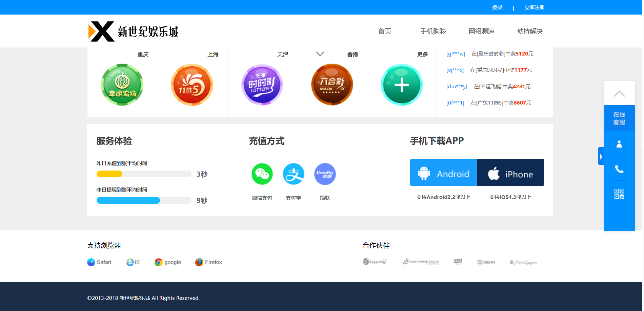This screenshot has height=311, width=644.
Task: Click the 重庆 lottery label
Action: click(143, 54)
